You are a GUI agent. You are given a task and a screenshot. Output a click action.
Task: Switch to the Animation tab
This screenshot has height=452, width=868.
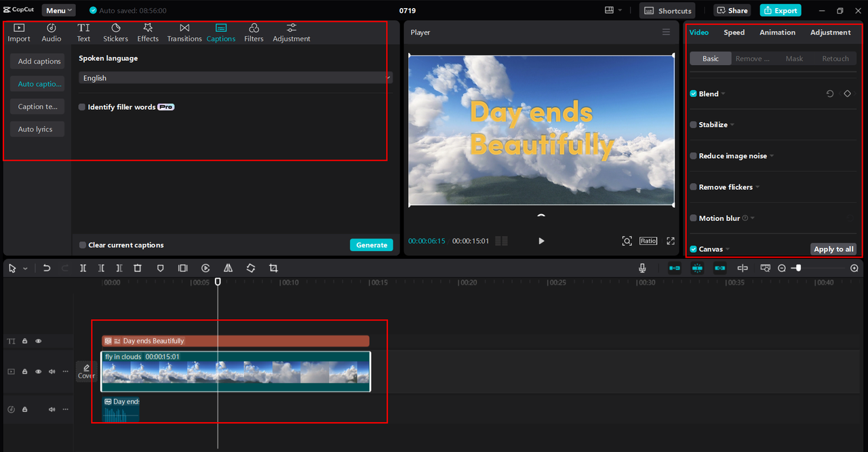click(x=777, y=33)
